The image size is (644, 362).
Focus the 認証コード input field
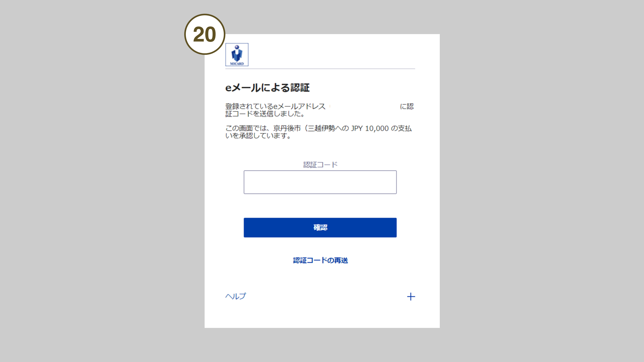320,182
